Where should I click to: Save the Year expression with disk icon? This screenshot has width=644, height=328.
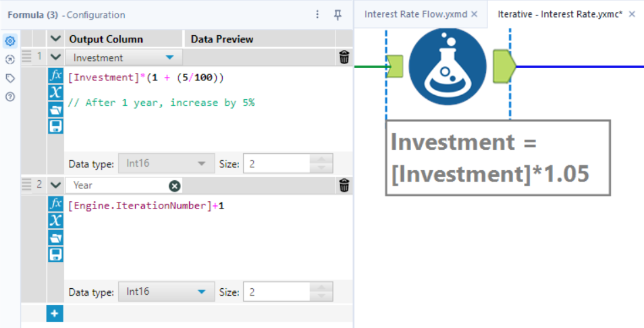(56, 254)
